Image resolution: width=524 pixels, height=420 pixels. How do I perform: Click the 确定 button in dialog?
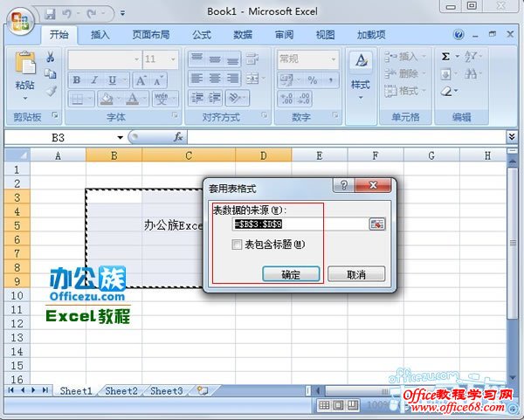pyautogui.click(x=291, y=275)
